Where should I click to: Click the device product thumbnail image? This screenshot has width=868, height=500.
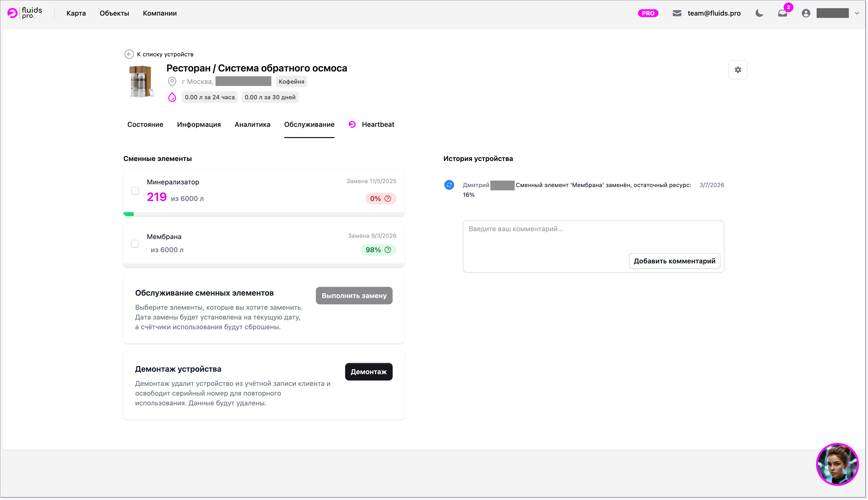141,82
